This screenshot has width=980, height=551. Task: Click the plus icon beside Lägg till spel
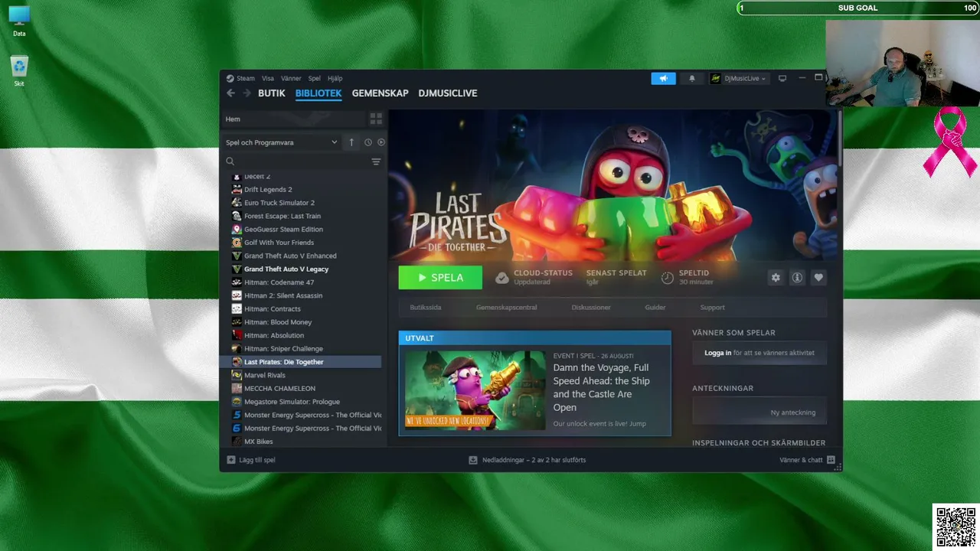click(x=231, y=460)
